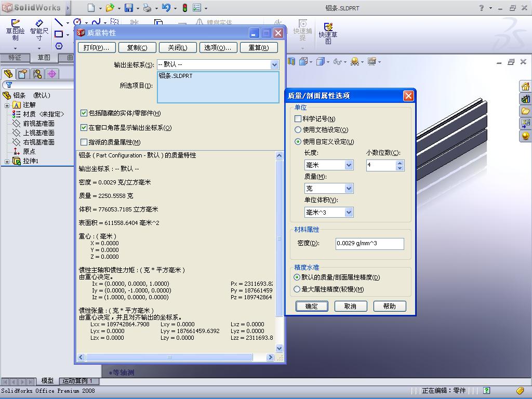This screenshot has width=532, height=399.
Task: Open the mass unit (克) dropdown
Action: [349, 188]
